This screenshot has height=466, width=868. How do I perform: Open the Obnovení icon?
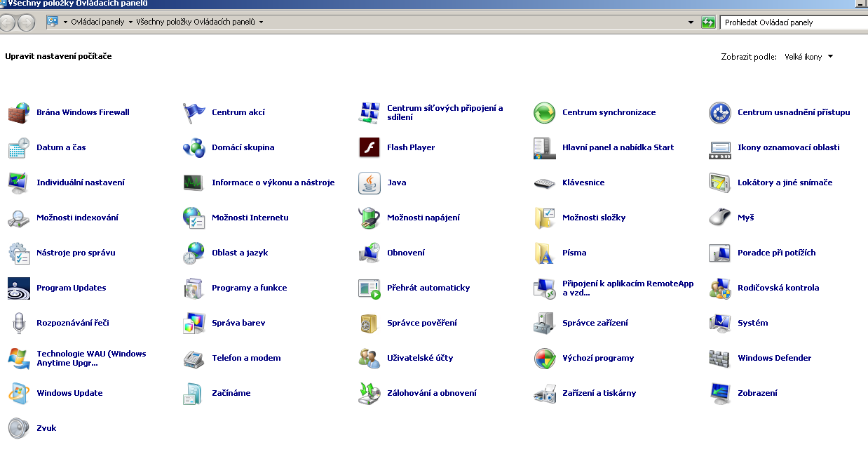point(369,253)
